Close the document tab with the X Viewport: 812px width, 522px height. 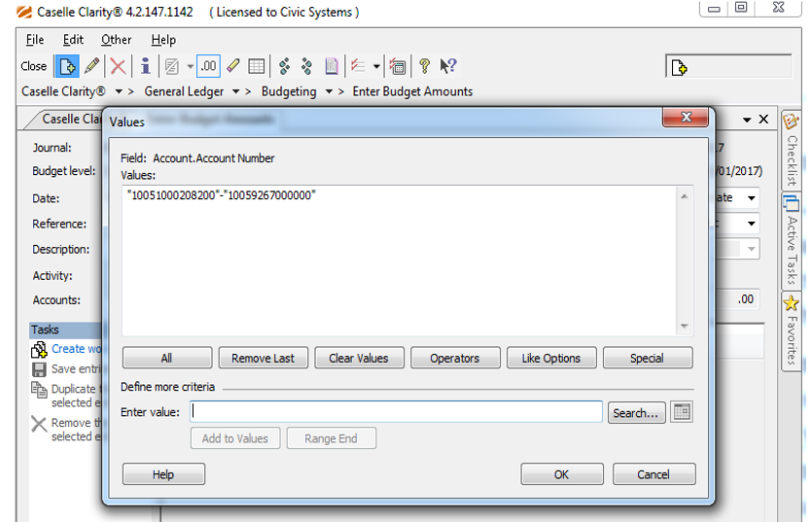[763, 120]
